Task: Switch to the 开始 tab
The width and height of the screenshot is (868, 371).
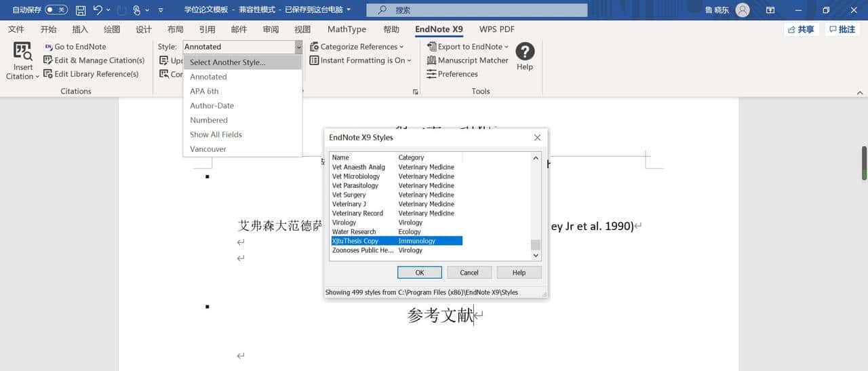Action: coord(48,29)
